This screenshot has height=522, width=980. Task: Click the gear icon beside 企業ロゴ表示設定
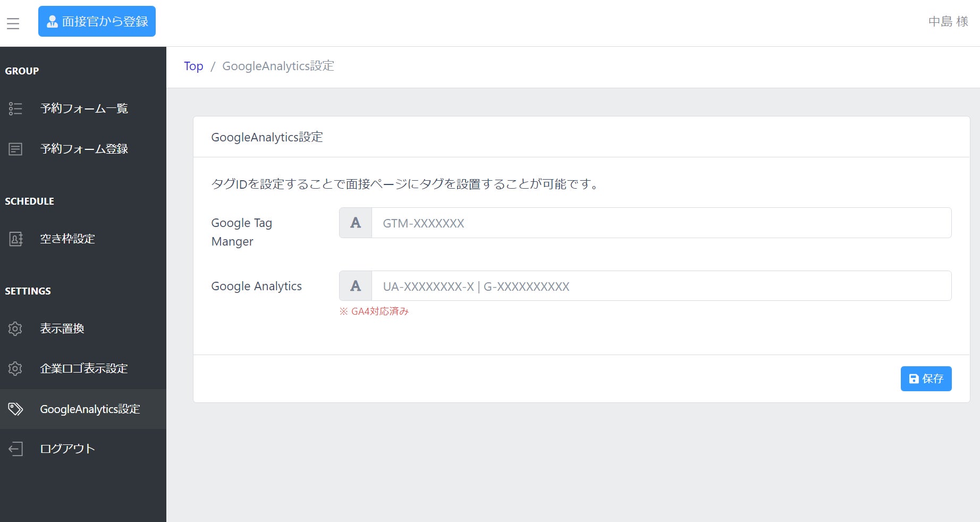click(15, 368)
